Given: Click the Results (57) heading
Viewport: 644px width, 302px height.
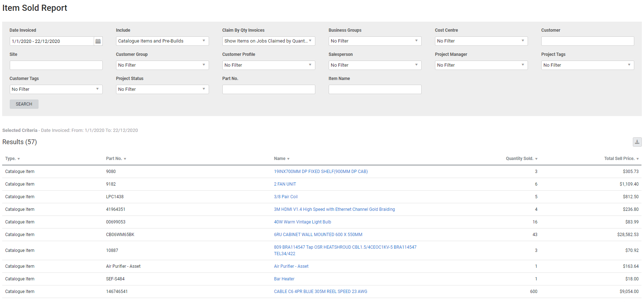Looking at the screenshot, I should coord(19,142).
